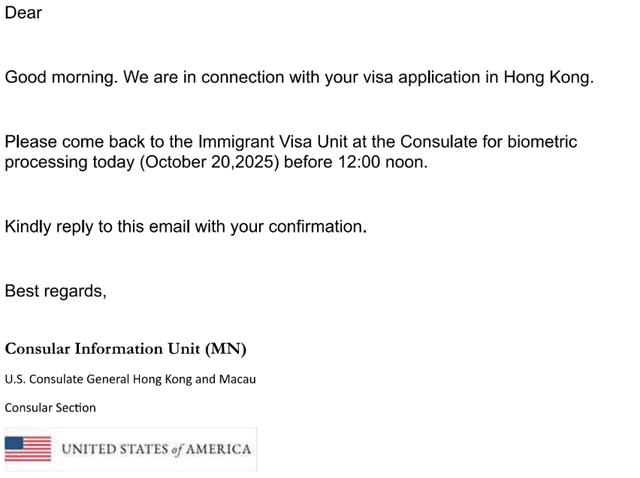Click the 'Consular Section' signature line
This screenshot has width=640, height=478.
point(50,408)
